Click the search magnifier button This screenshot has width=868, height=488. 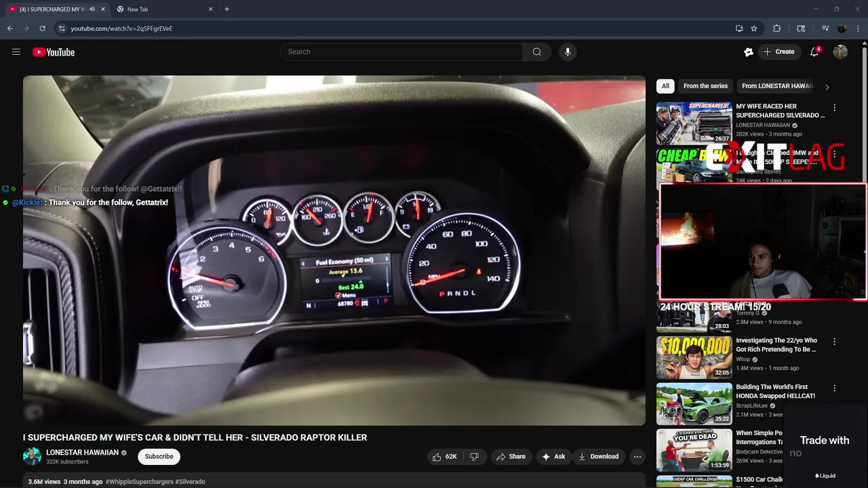(x=537, y=52)
